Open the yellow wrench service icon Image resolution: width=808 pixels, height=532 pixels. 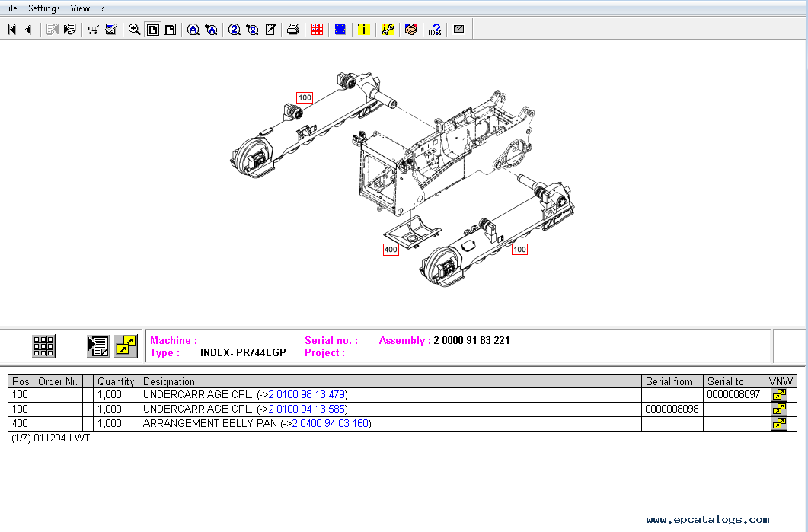click(x=388, y=30)
